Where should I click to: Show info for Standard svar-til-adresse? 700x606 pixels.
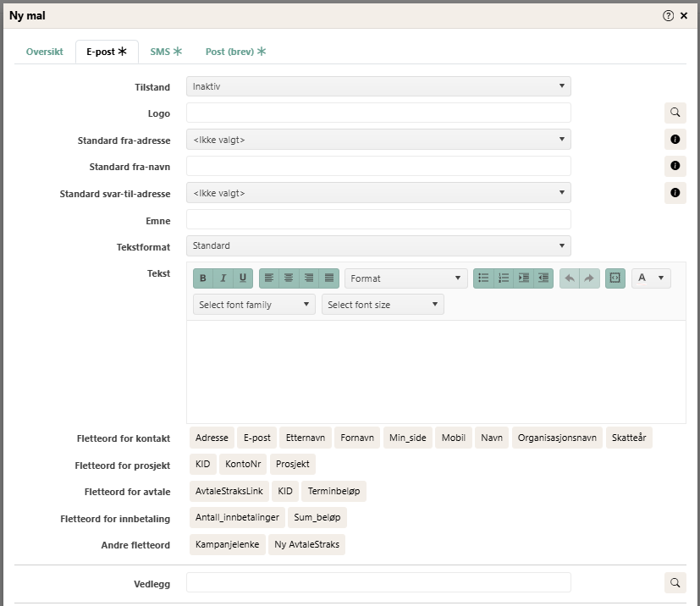[675, 192]
